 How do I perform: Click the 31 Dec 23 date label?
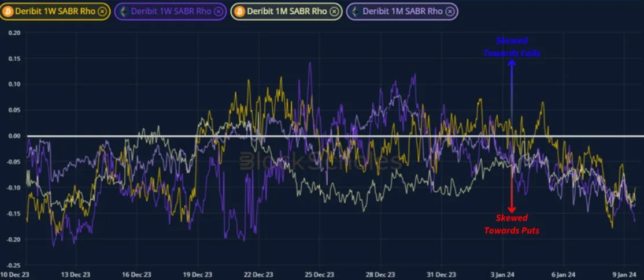point(443,274)
